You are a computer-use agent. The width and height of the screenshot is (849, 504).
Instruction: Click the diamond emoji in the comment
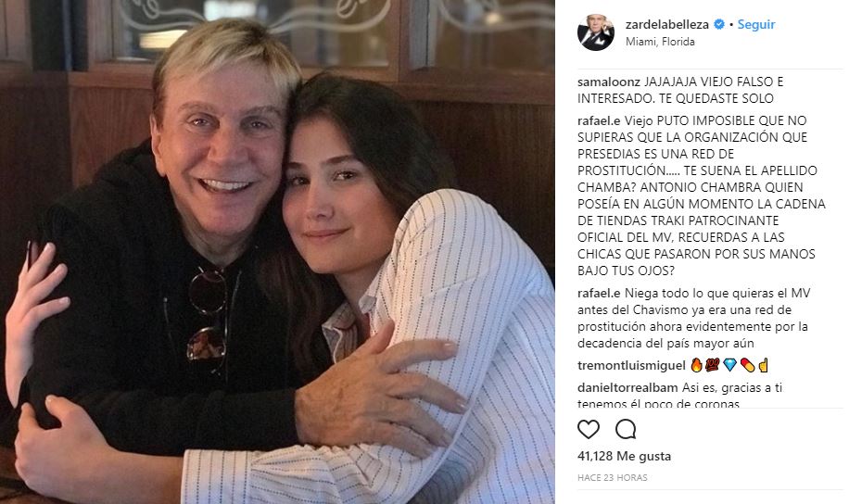click(x=729, y=365)
